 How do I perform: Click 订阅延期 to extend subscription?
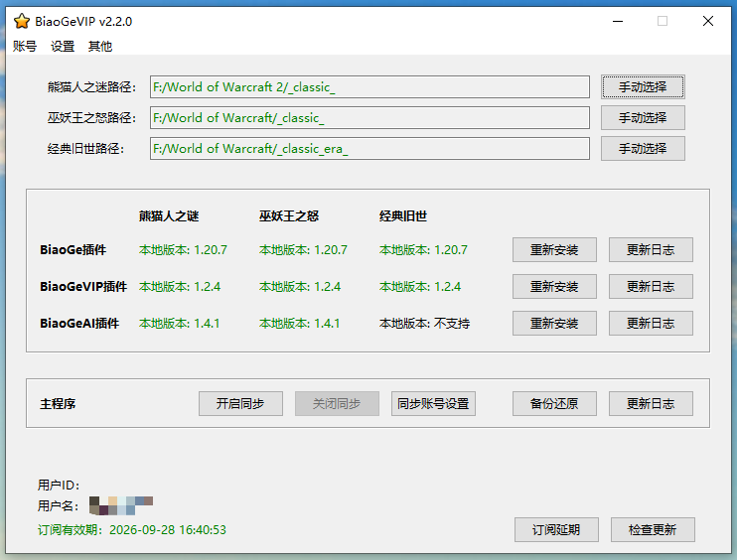[x=556, y=530]
